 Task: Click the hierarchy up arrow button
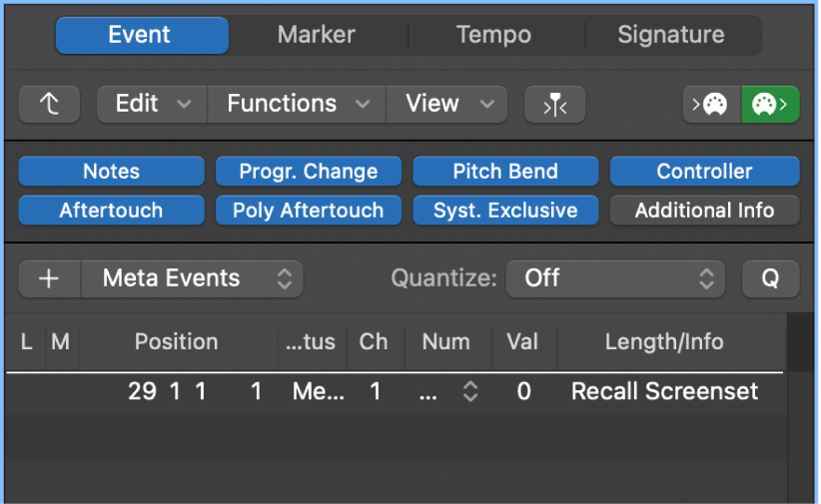(x=49, y=104)
